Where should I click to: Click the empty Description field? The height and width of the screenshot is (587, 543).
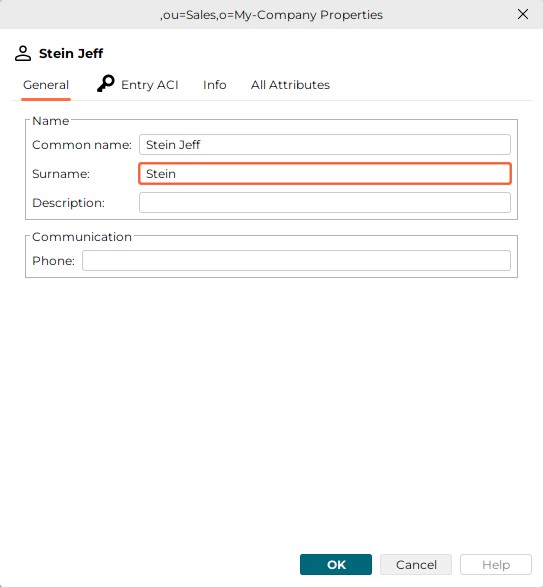[x=325, y=203]
